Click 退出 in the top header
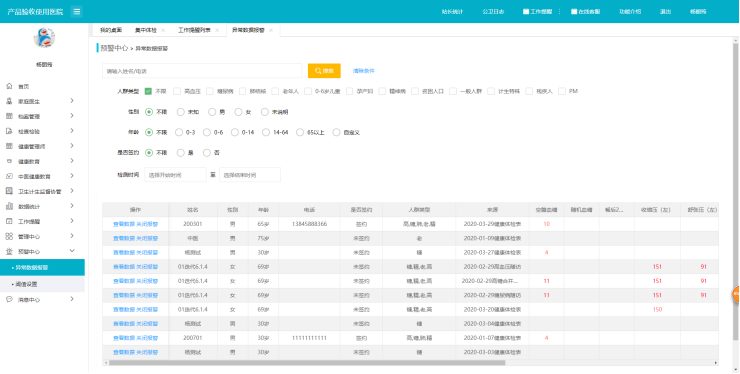The height and width of the screenshot is (374, 740). point(665,11)
